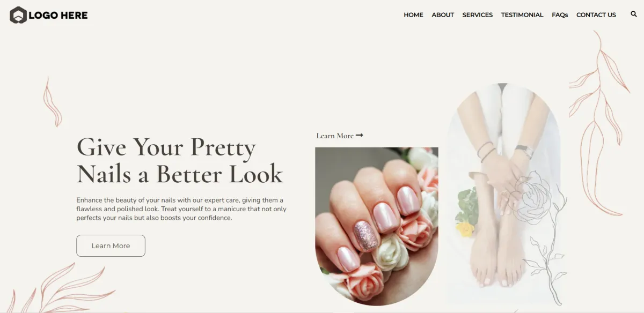Open the pink manicure nails photo
644x313 pixels.
pyautogui.click(x=377, y=226)
